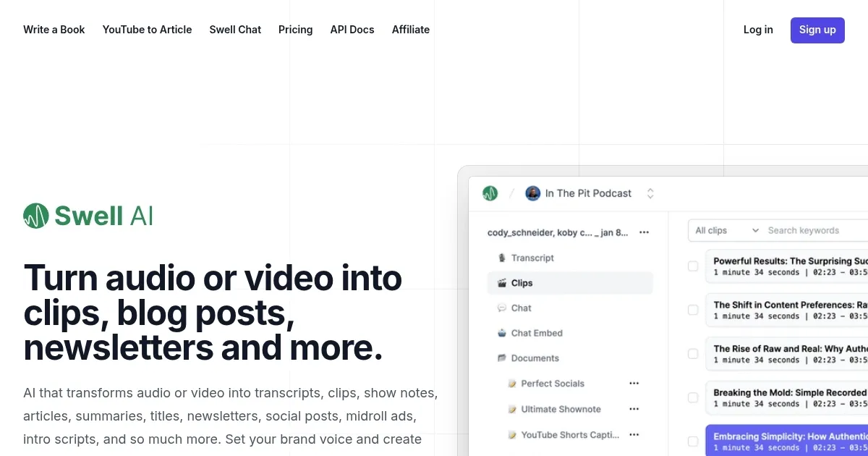868x456 pixels.
Task: Open the All clips filter dropdown
Action: (726, 230)
